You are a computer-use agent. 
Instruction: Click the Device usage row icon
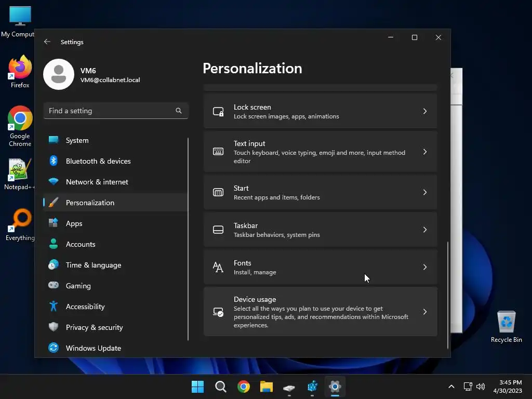click(218, 312)
